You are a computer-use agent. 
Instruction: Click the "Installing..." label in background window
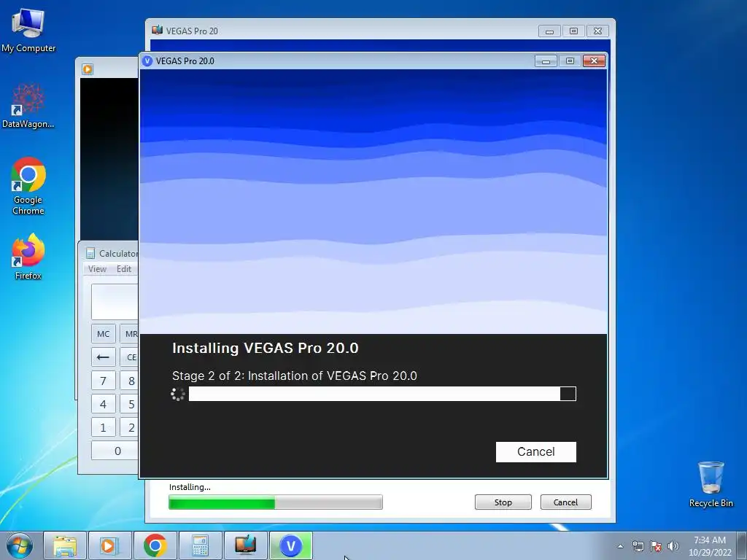point(190,487)
